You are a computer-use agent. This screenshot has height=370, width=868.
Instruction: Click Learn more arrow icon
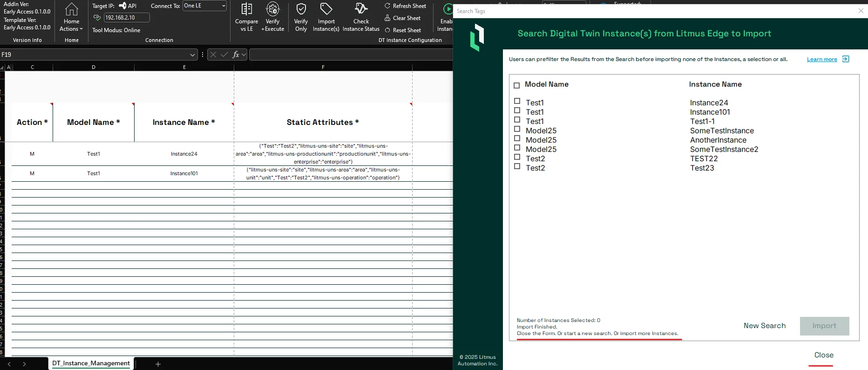(846, 59)
